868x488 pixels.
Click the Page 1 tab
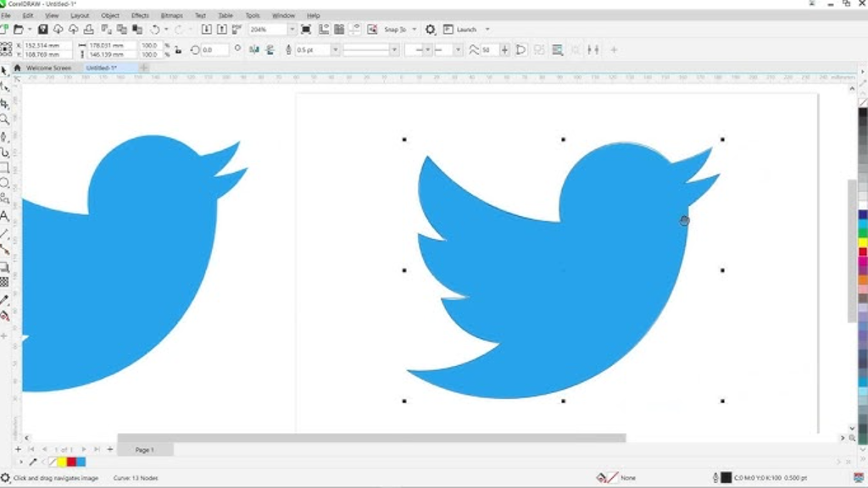pyautogui.click(x=145, y=450)
